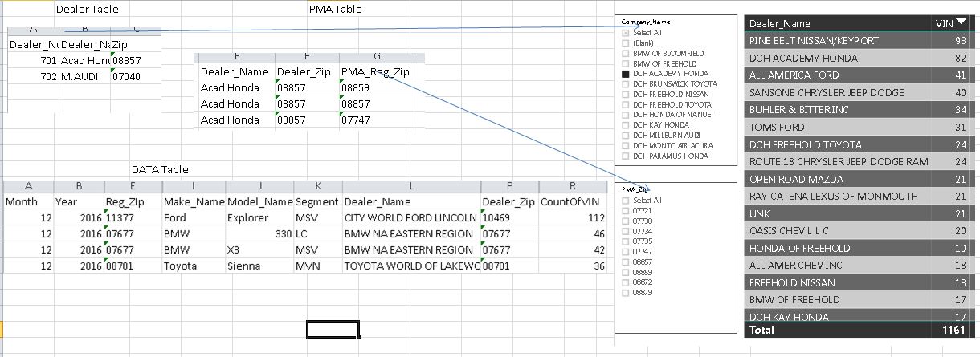Image resolution: width=980 pixels, height=357 pixels.
Task: Check 08879 in PMA_Zip slicer
Action: (626, 293)
